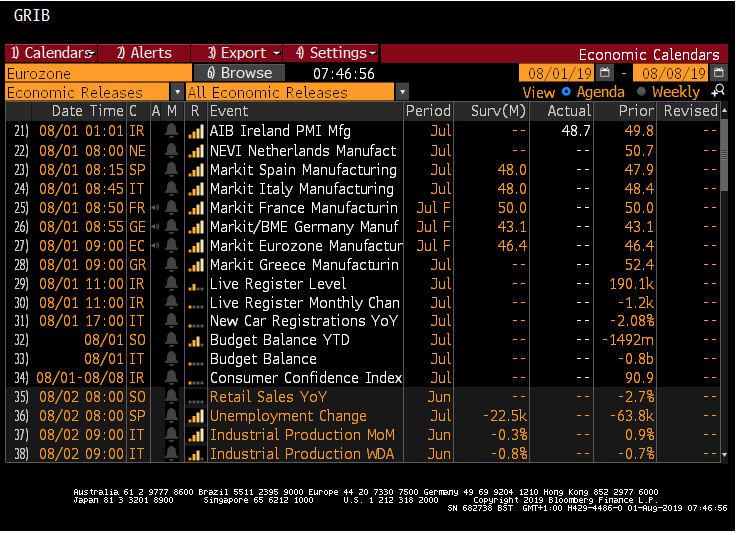Click bell icon for Live Register Monthly Chan
738x535 pixels.
point(172,303)
